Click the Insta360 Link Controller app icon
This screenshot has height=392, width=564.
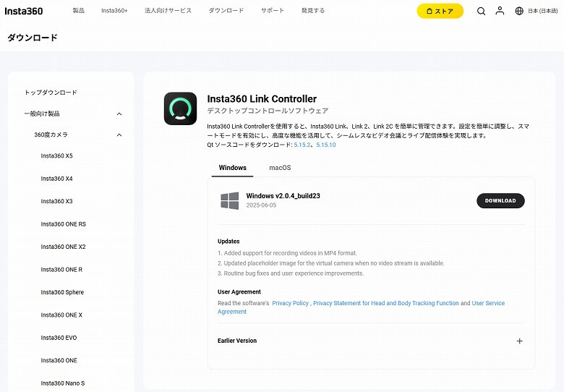pos(180,108)
